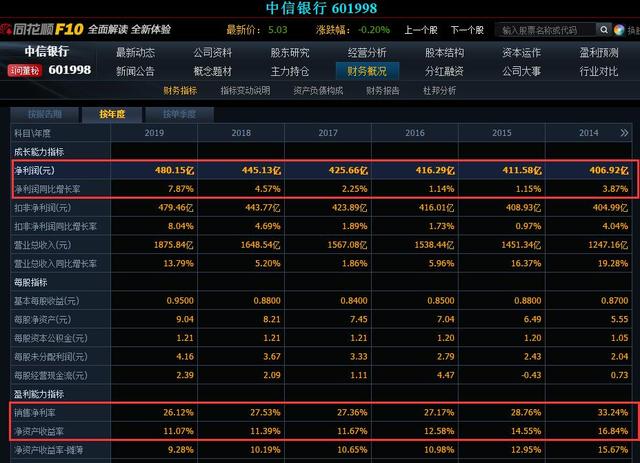Click the 2018 column header
The height and width of the screenshot is (463, 640).
pos(241,133)
